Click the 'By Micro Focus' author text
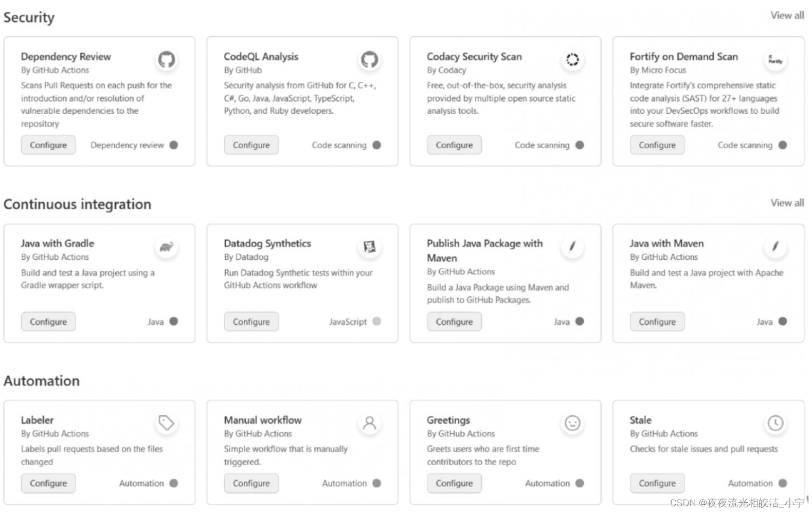This screenshot has height=513, width=812. pos(658,70)
